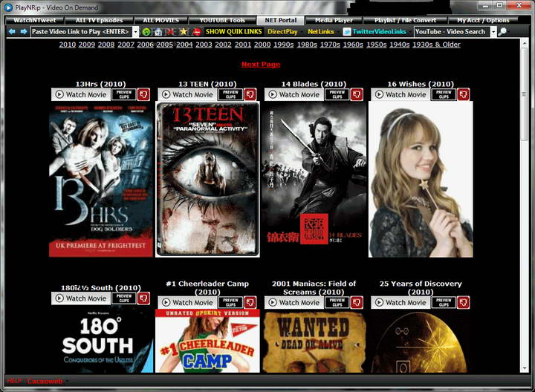The width and height of the screenshot is (535, 392).
Task: Click the vertical scrollbar down arrow
Action: point(525,369)
